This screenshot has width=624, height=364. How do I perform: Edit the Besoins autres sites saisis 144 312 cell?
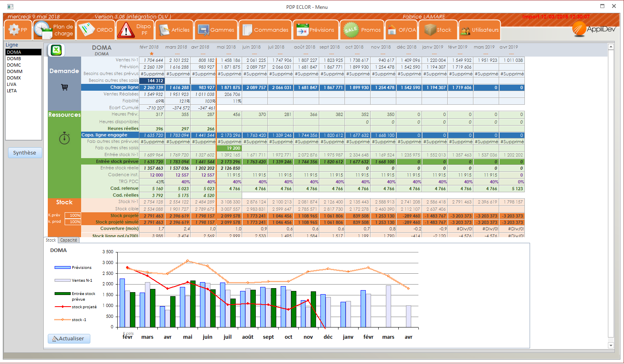tap(152, 81)
